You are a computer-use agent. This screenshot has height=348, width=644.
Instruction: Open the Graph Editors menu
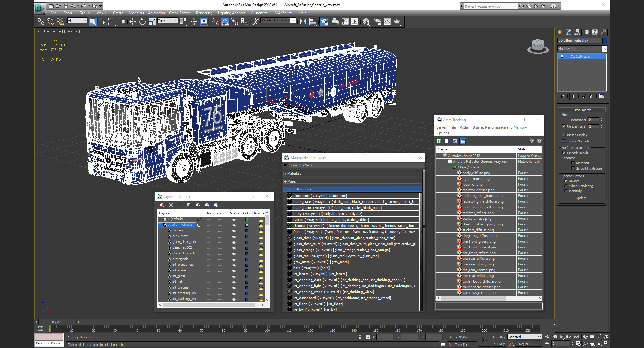(x=180, y=13)
